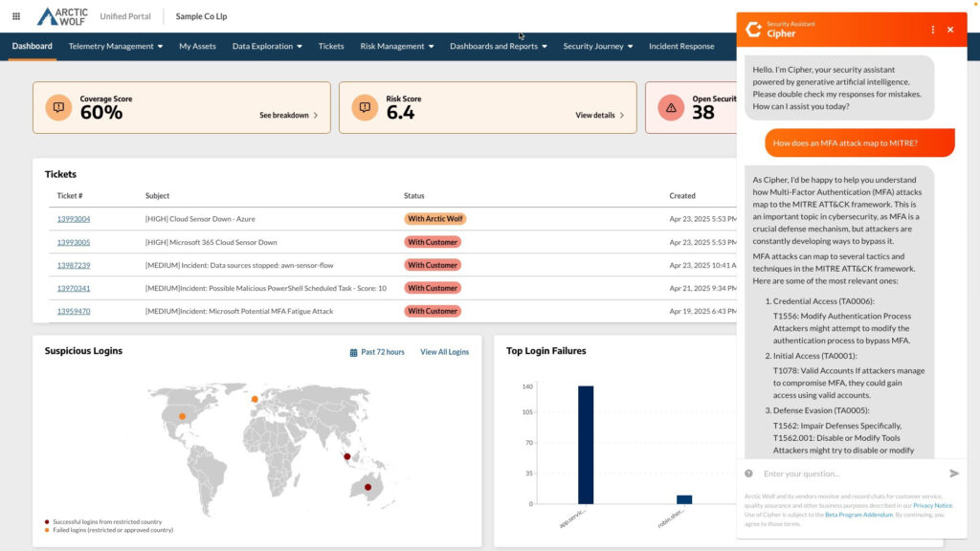Click the Unified Portal label
Image resolution: width=980 pixels, height=551 pixels.
pyautogui.click(x=125, y=16)
